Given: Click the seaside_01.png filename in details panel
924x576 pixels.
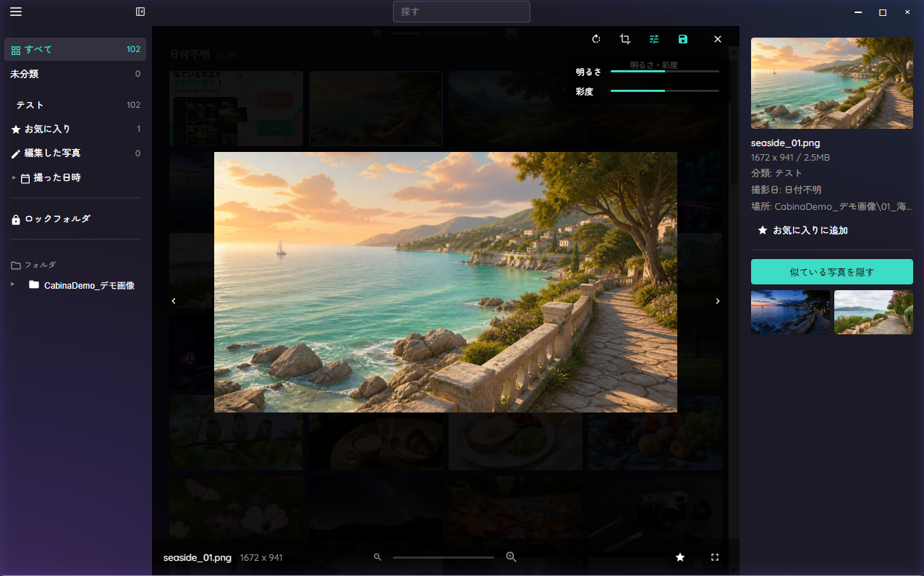Looking at the screenshot, I should click(786, 143).
